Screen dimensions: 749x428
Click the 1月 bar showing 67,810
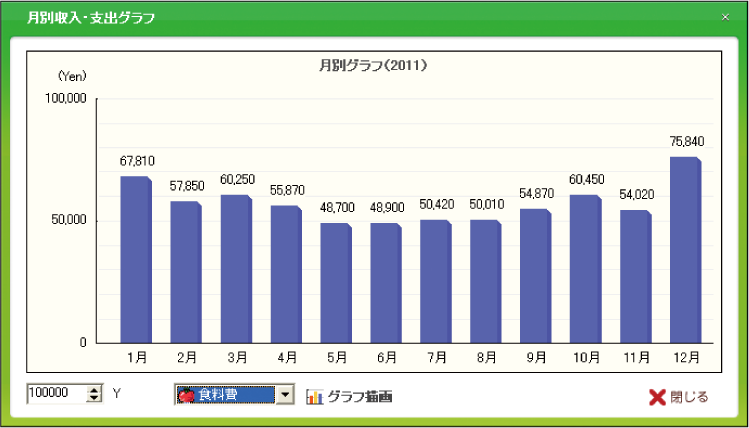pyautogui.click(x=135, y=260)
